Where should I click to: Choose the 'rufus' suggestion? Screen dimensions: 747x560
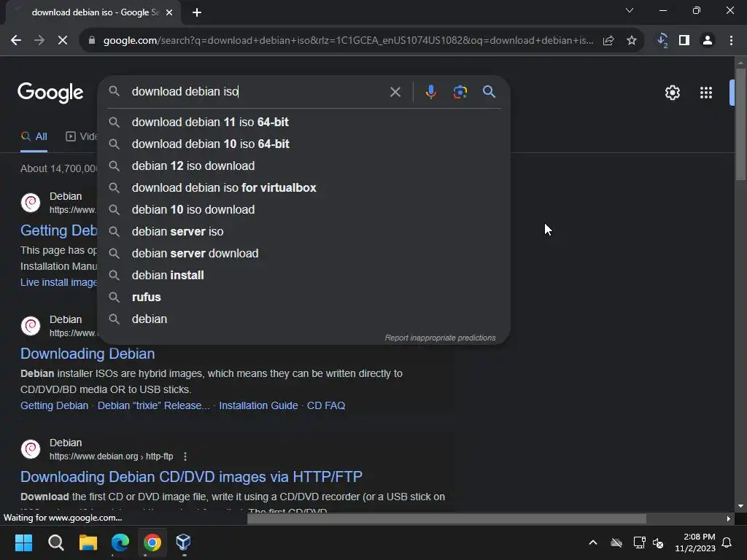303,297
